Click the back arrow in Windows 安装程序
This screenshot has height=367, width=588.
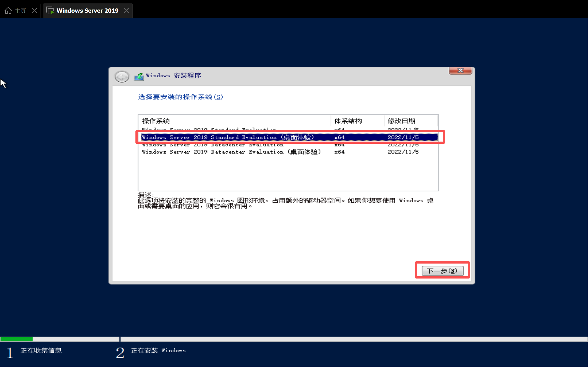pyautogui.click(x=122, y=77)
